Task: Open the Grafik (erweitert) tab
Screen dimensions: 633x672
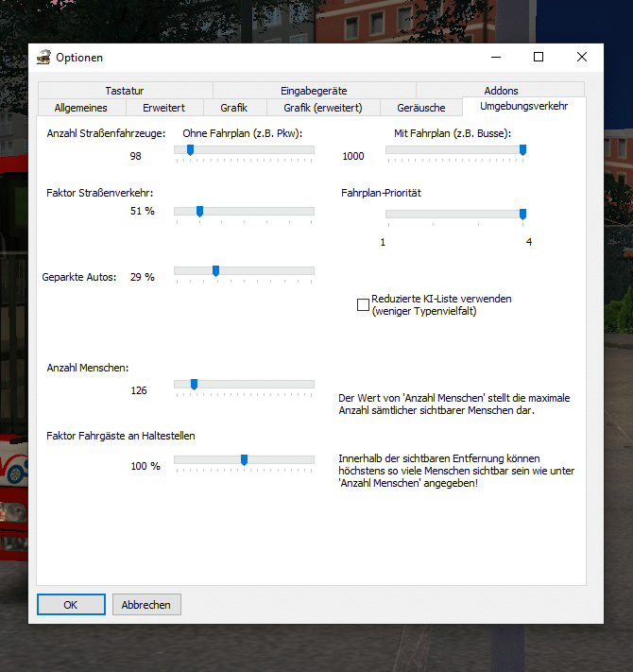Action: [321, 108]
